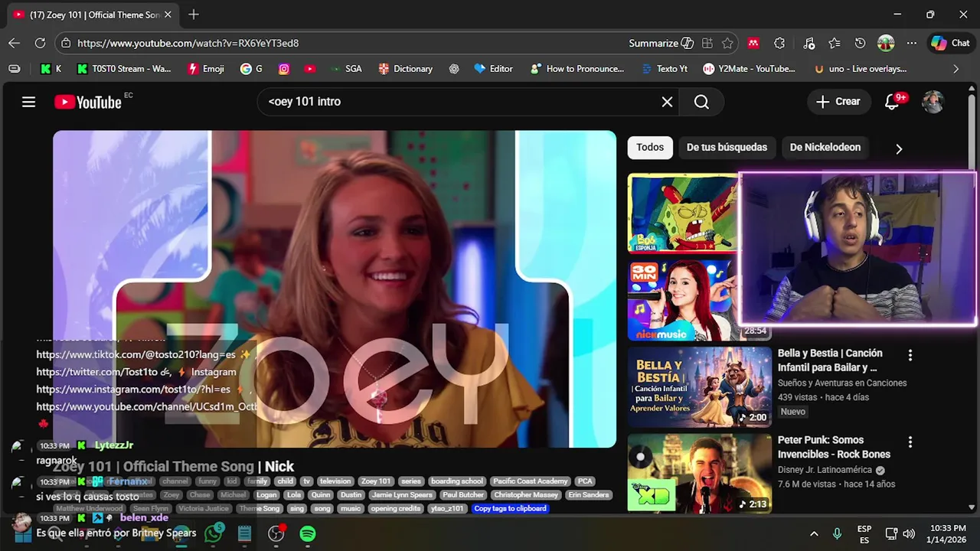This screenshot has height=551, width=980.
Task: Open the Favorites list icon
Action: [835, 44]
